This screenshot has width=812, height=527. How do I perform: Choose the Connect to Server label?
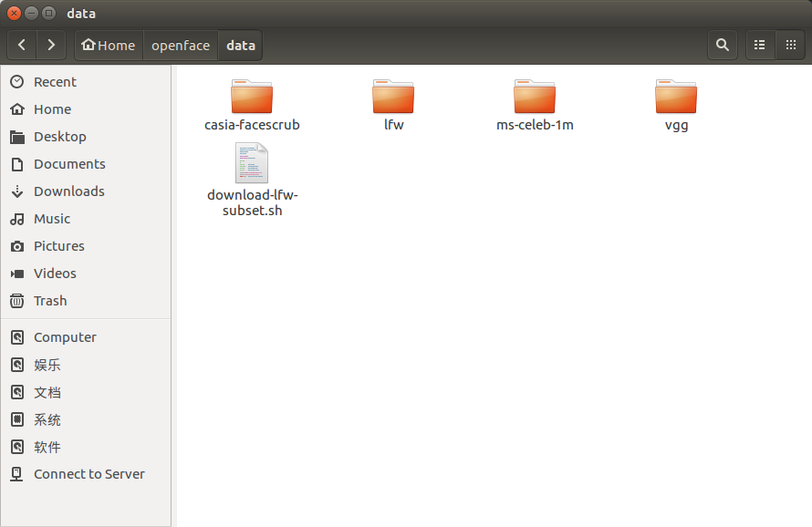point(89,474)
